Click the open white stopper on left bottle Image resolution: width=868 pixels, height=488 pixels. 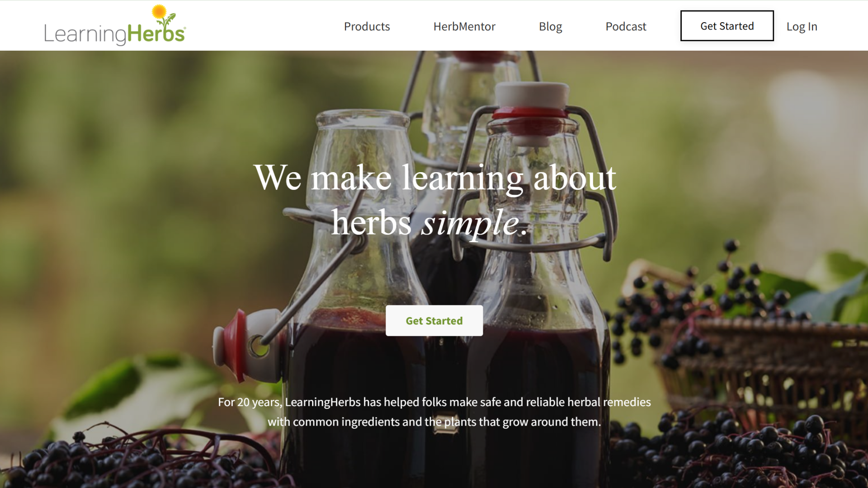(x=246, y=344)
